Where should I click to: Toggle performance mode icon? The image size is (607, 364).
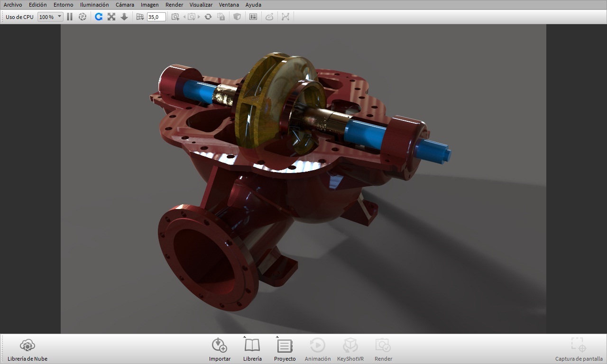83,17
